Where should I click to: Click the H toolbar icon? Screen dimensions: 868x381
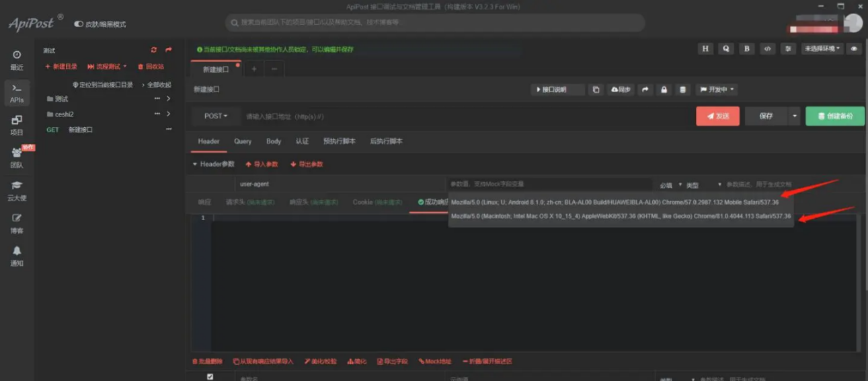click(x=705, y=49)
